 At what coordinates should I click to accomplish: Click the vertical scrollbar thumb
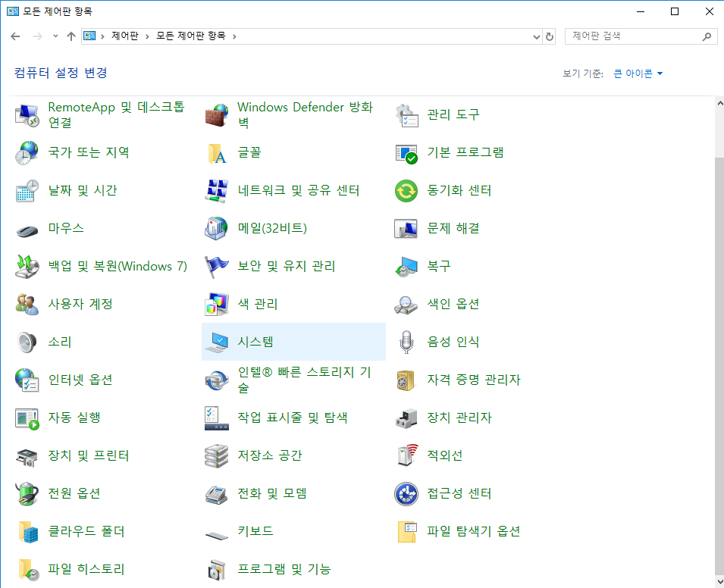point(719,364)
